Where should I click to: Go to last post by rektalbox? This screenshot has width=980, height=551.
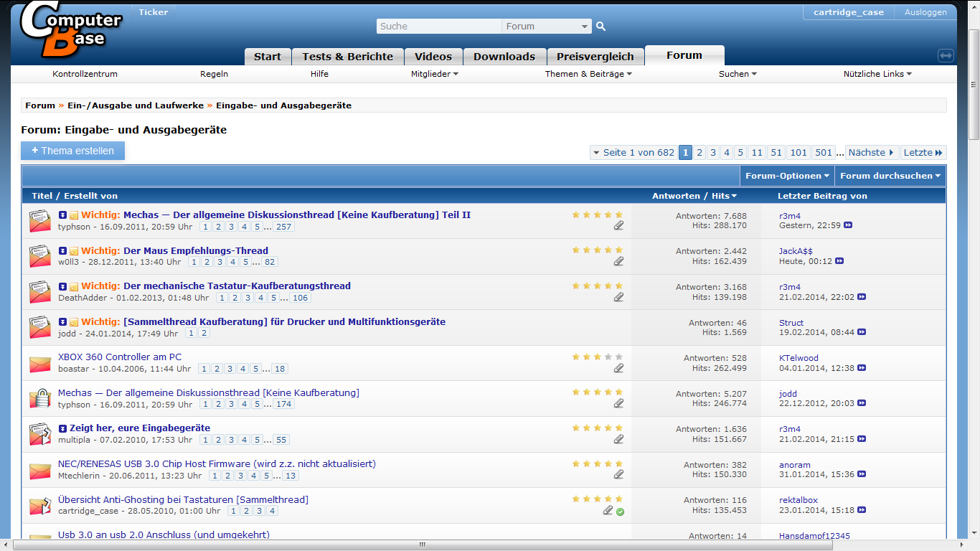pyautogui.click(x=862, y=510)
